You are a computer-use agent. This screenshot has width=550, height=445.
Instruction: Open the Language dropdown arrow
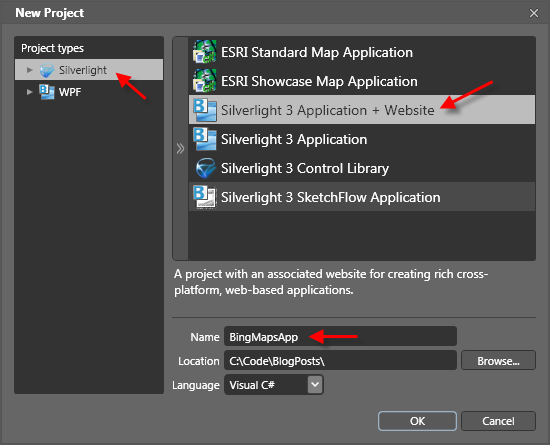coord(315,384)
